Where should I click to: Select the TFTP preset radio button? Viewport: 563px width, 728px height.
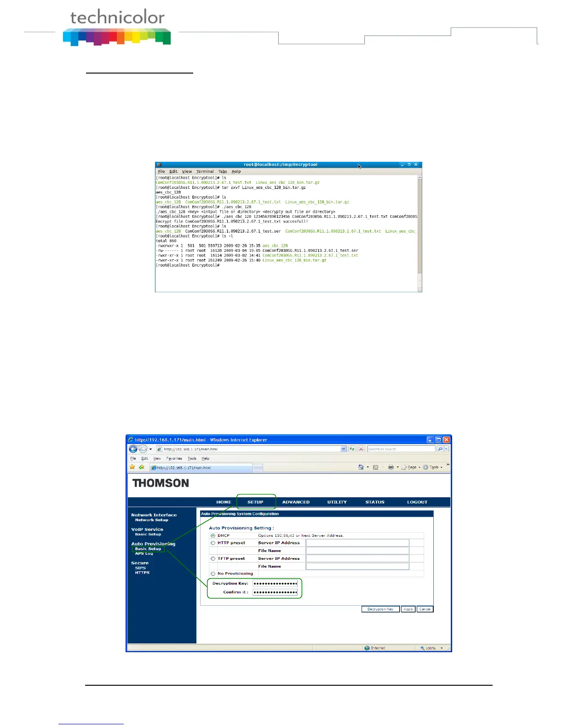[x=213, y=559]
